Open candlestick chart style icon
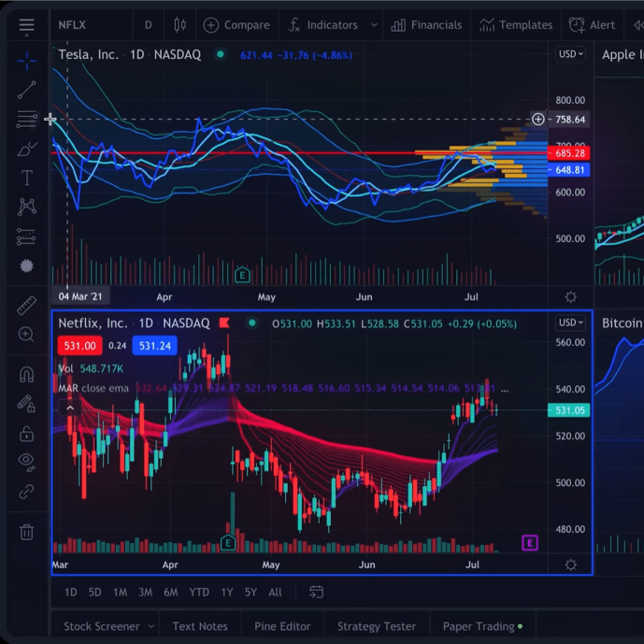This screenshot has height=644, width=644. coord(179,25)
